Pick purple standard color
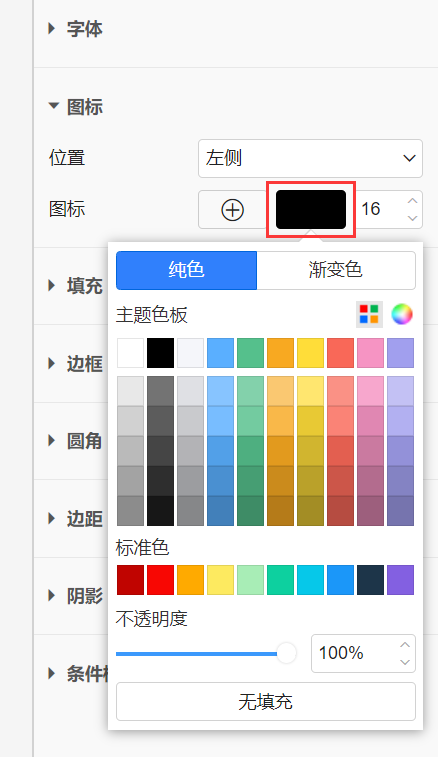The width and height of the screenshot is (438, 757). pyautogui.click(x=400, y=580)
